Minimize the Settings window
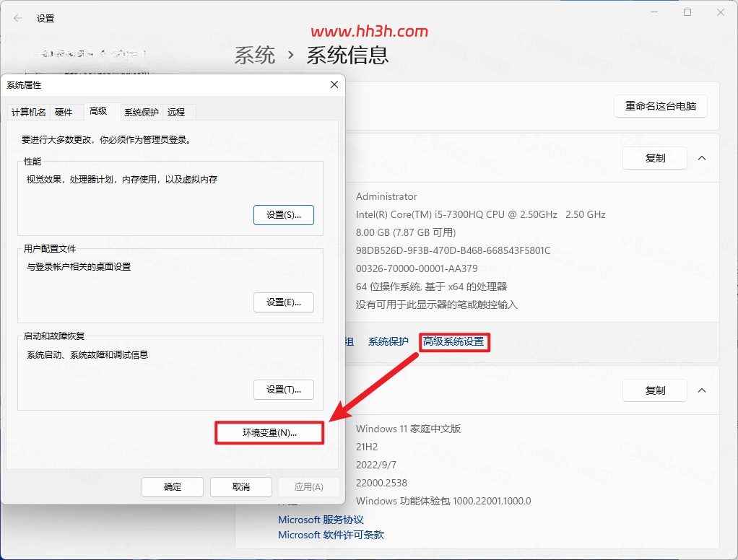This screenshot has width=738, height=560. point(654,13)
